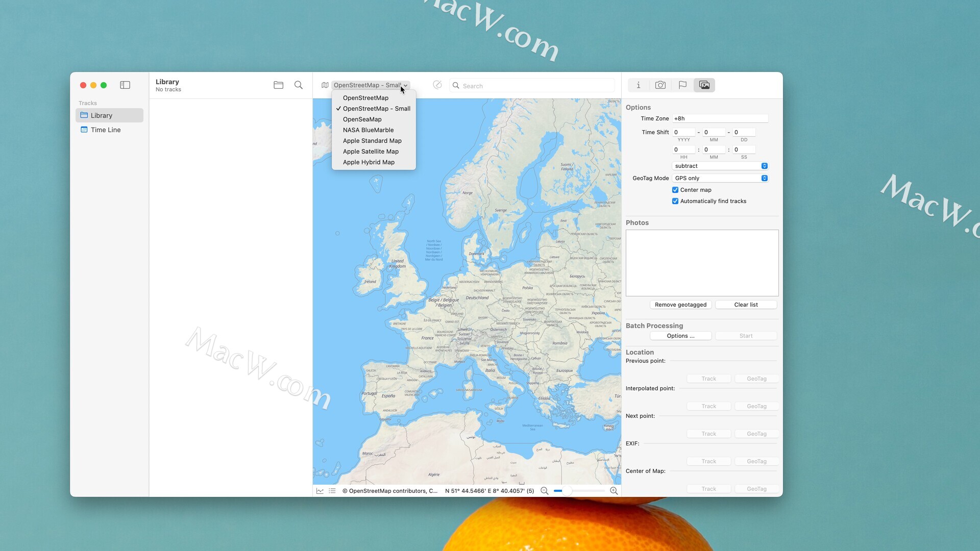Click Track button under Interpolated point

[x=708, y=406]
